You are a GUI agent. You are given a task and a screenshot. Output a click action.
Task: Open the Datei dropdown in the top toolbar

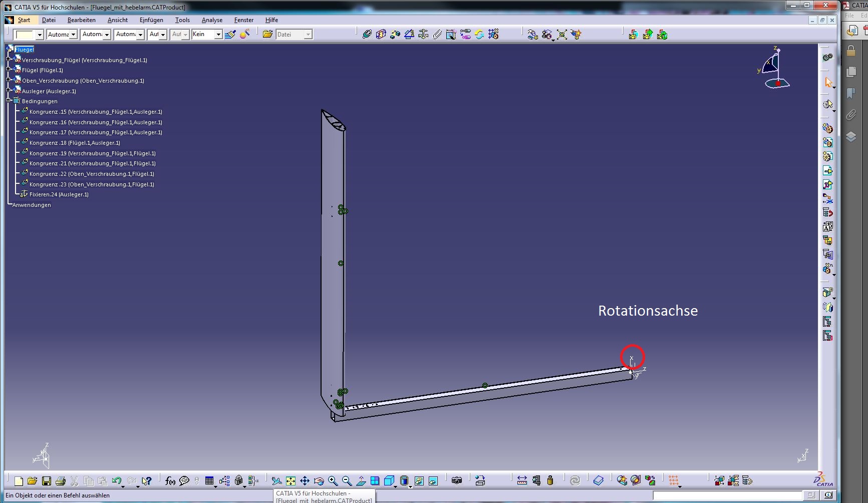(x=294, y=34)
